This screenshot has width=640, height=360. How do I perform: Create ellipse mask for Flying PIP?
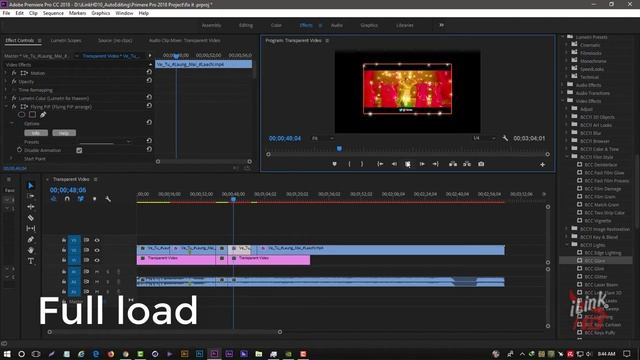pyautogui.click(x=22, y=115)
